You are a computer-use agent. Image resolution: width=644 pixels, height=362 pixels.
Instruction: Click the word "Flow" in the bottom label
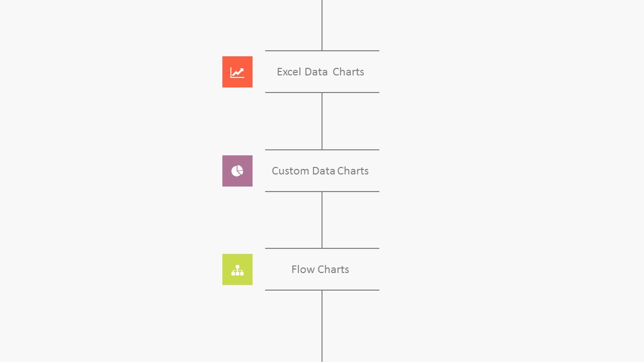[x=303, y=269]
